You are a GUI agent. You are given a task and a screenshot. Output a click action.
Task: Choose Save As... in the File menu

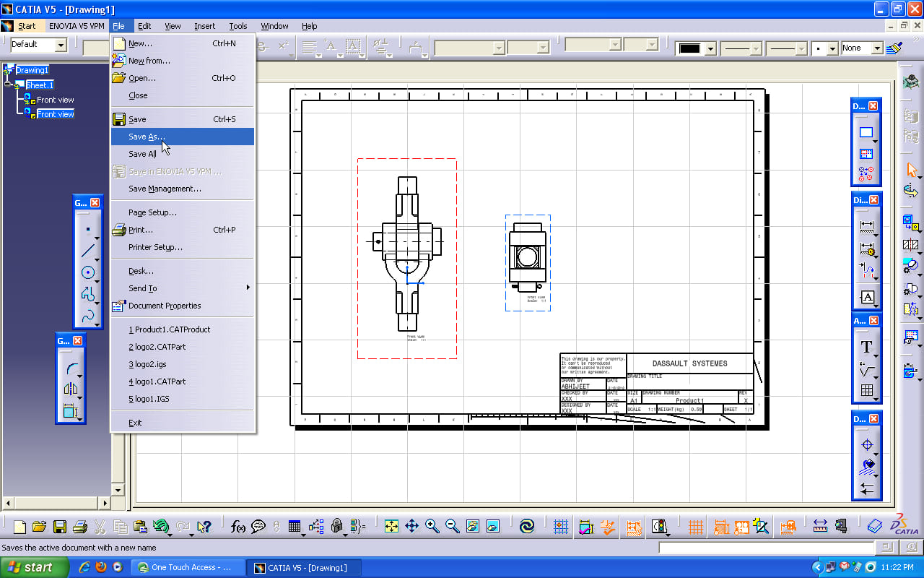tap(183, 137)
